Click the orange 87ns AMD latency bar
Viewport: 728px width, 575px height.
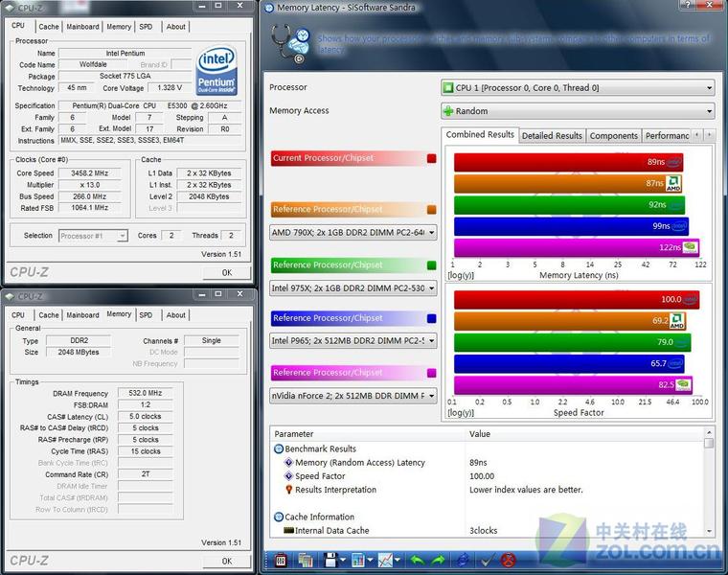(568, 183)
